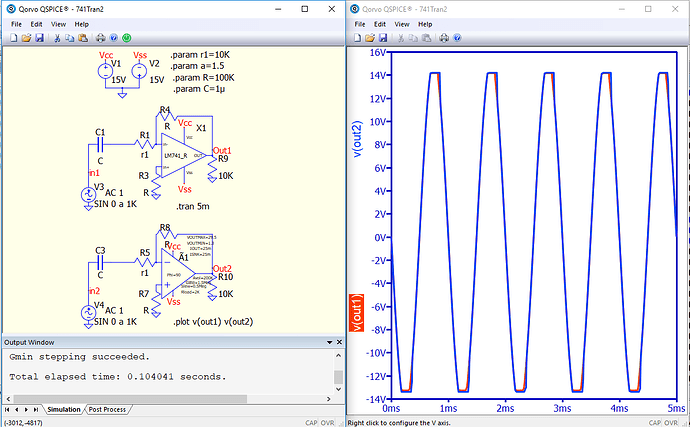Screen dimensions: 690x427
Task: Click grayed Cut icon in waveform window
Action: 400,38
